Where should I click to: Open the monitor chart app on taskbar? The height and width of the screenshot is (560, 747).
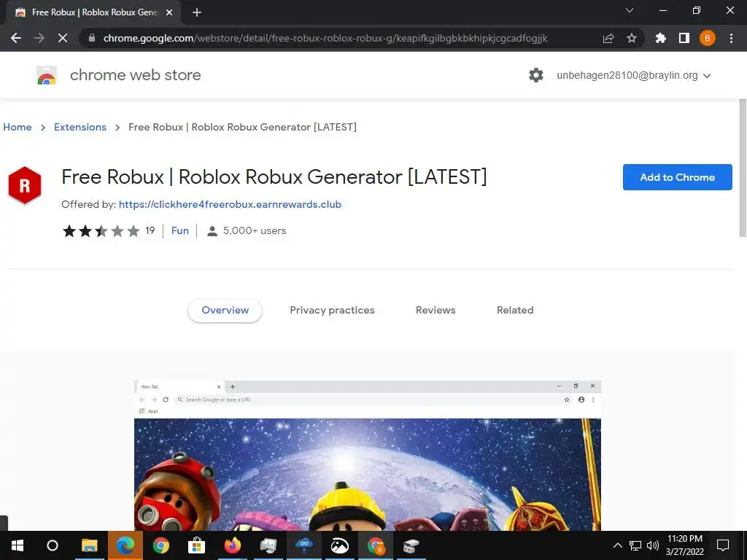click(268, 545)
